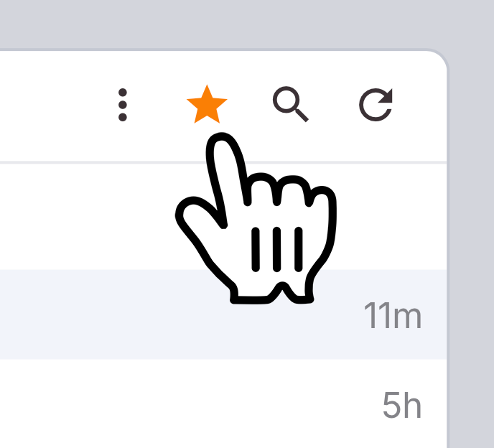Click the index fingertip of the hand pointer
This screenshot has height=448, width=494.
point(221,141)
